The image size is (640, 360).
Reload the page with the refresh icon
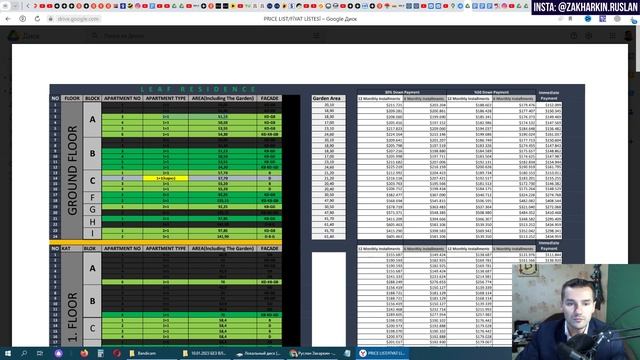click(x=37, y=19)
